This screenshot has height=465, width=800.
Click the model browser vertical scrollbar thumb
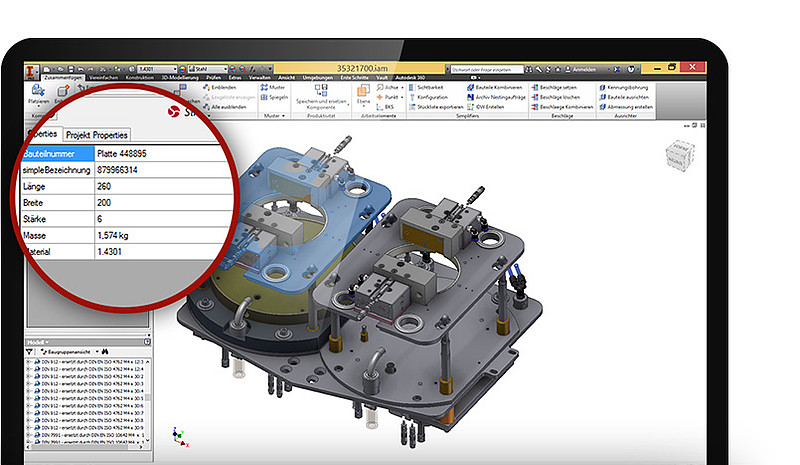[x=148, y=397]
